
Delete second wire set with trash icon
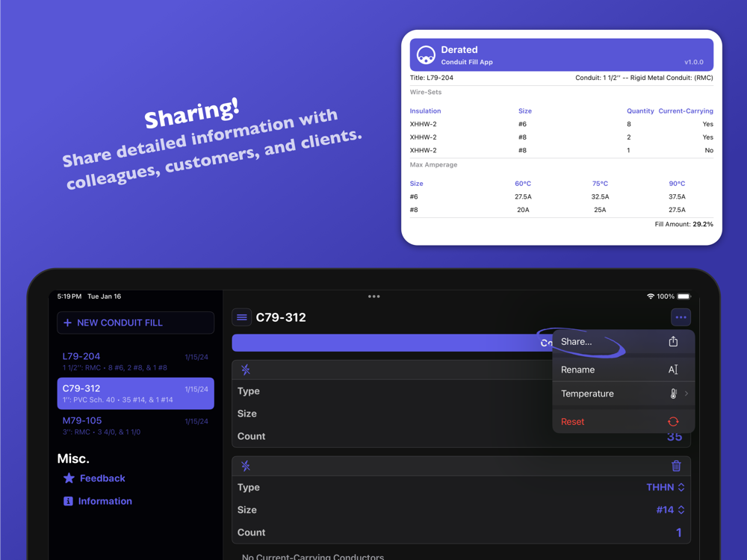click(676, 466)
